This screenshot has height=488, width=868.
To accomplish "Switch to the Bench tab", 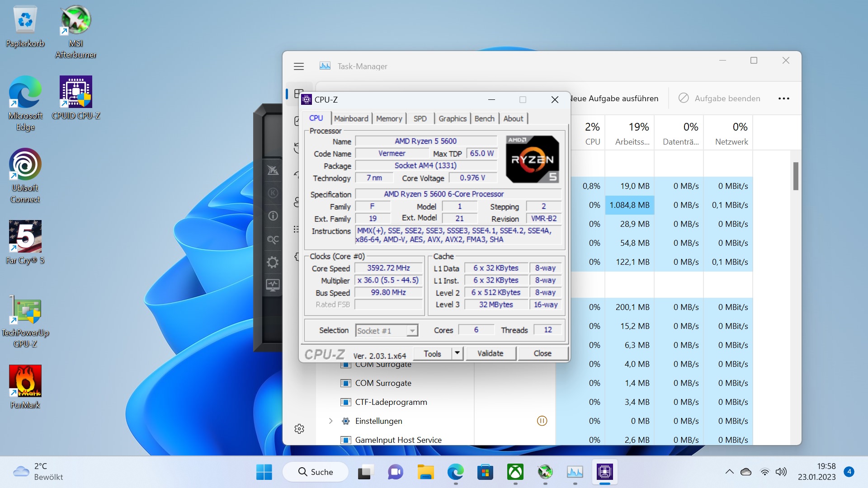I will coord(485,119).
